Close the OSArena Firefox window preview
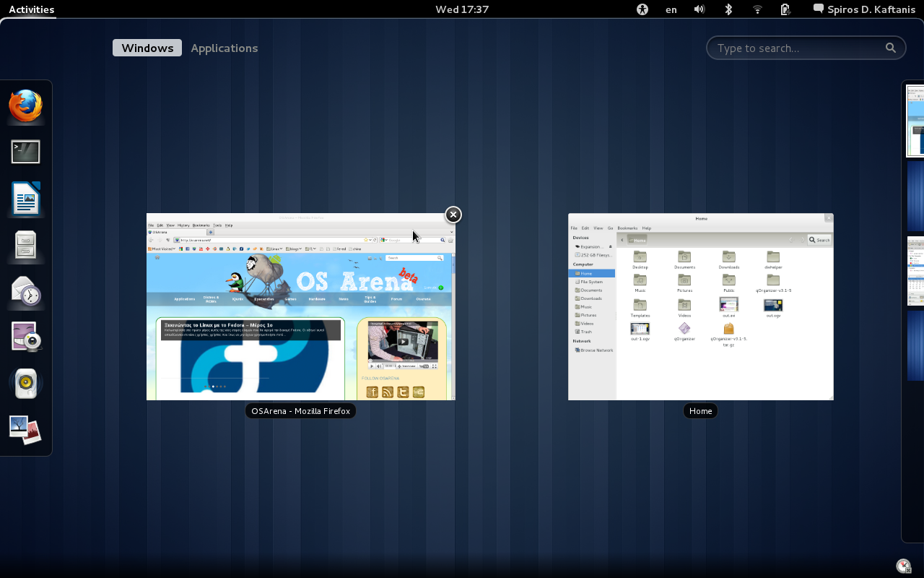The image size is (924, 578). tap(453, 215)
